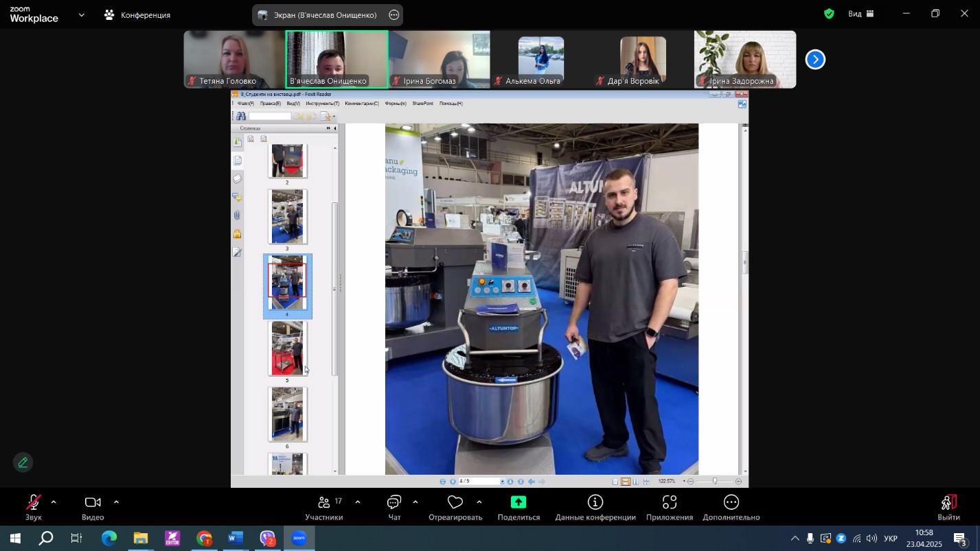Open Файл menu in Foxit Reader
This screenshot has width=980, height=551.
pyautogui.click(x=246, y=104)
